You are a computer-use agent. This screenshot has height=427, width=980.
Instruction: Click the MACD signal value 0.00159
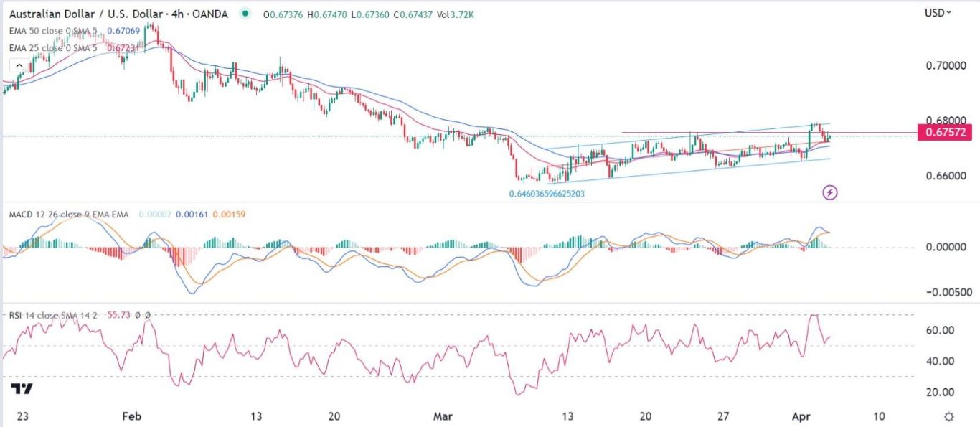228,215
